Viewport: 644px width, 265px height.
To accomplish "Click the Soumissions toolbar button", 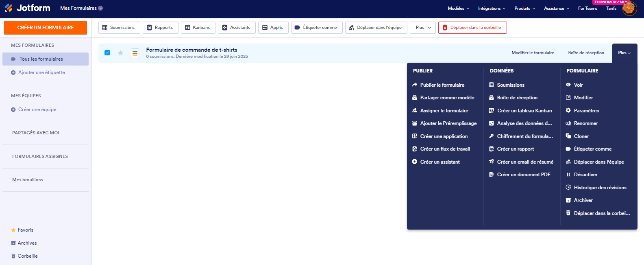I will (x=119, y=28).
